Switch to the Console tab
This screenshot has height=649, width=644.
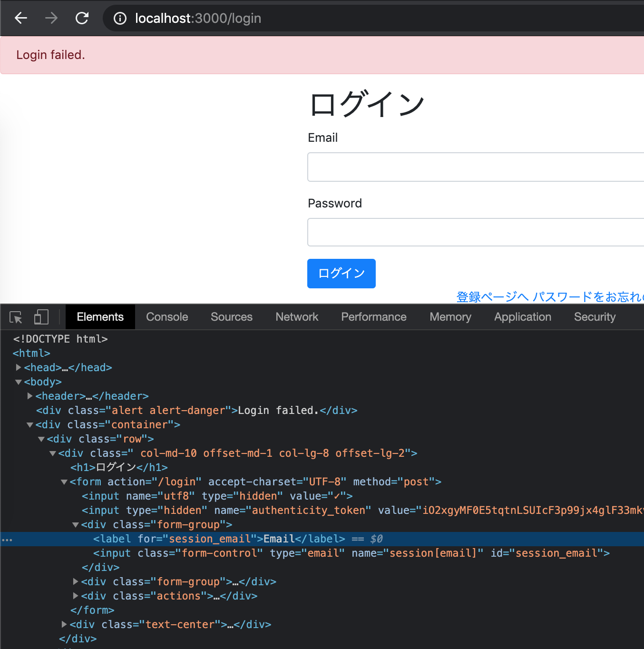167,317
